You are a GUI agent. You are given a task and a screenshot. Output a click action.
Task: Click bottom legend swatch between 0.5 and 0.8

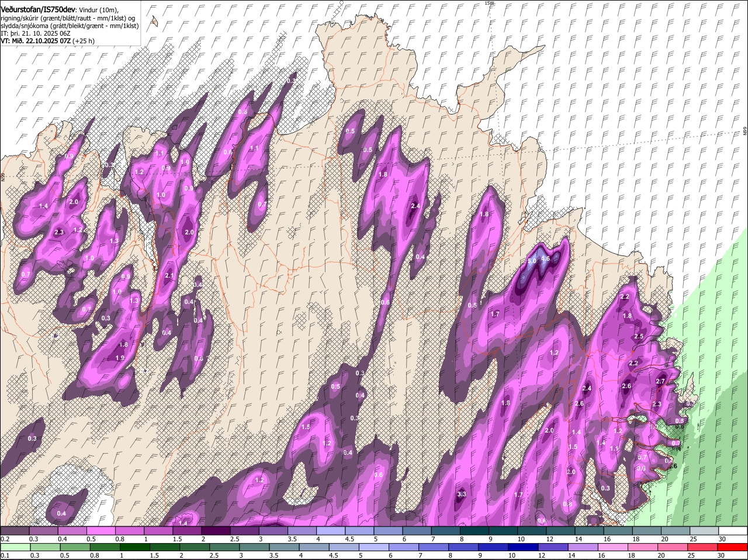click(x=74, y=547)
